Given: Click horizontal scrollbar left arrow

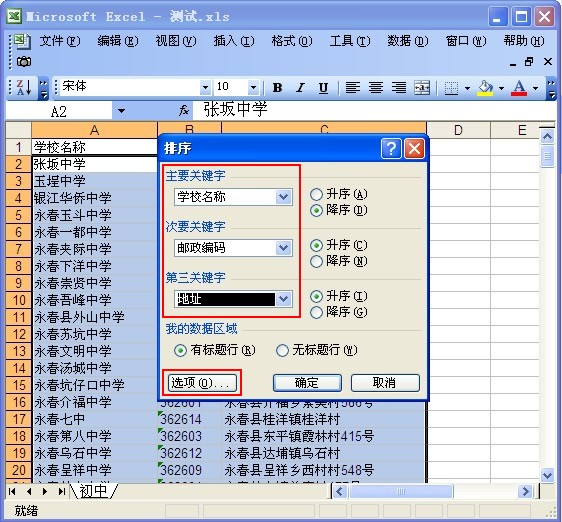Looking at the screenshot, I should pyautogui.click(x=339, y=492).
